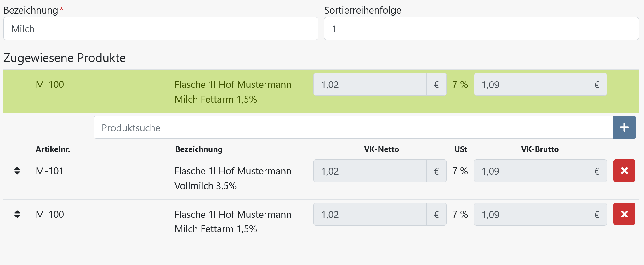Grab the sort handle for M-101

[x=17, y=171]
